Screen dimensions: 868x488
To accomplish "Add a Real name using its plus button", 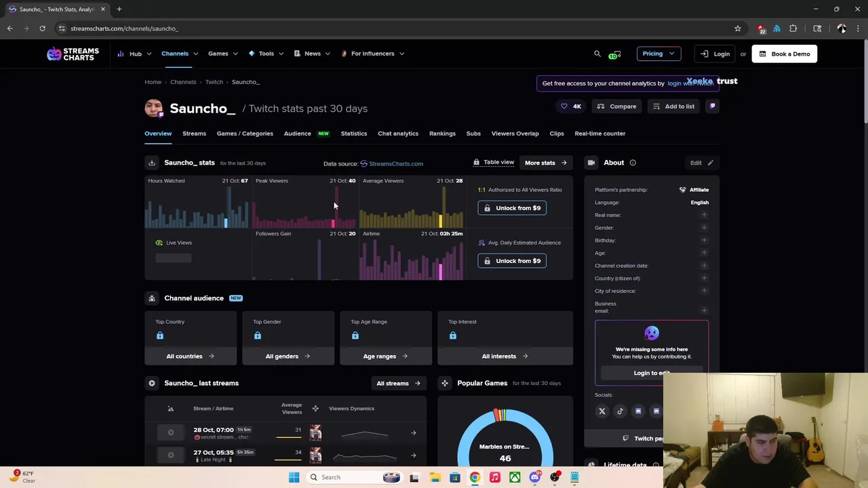I will (x=704, y=215).
